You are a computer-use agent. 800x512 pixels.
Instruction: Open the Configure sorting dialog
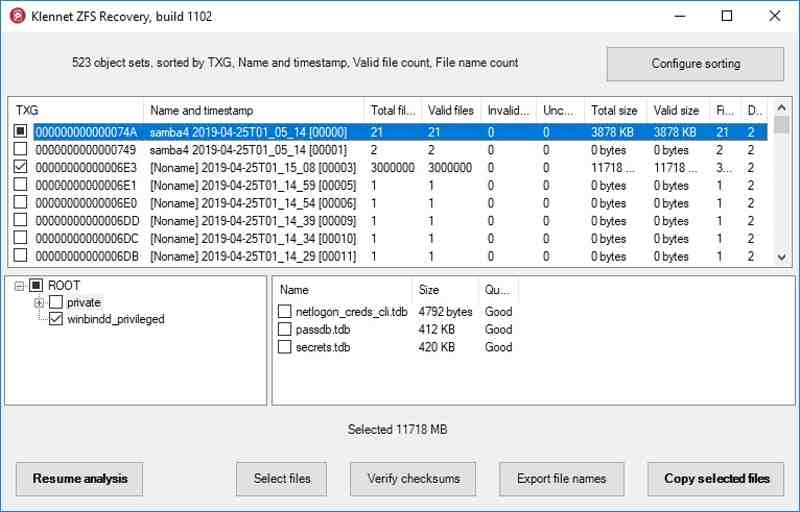(695, 64)
